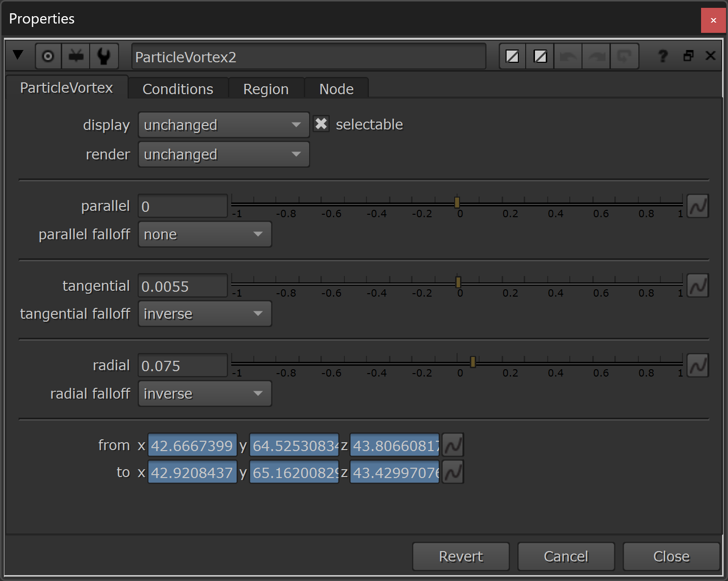Collapse the ParticleVortex2 properties panel arrow
Image resolution: width=728 pixels, height=581 pixels.
click(x=18, y=55)
